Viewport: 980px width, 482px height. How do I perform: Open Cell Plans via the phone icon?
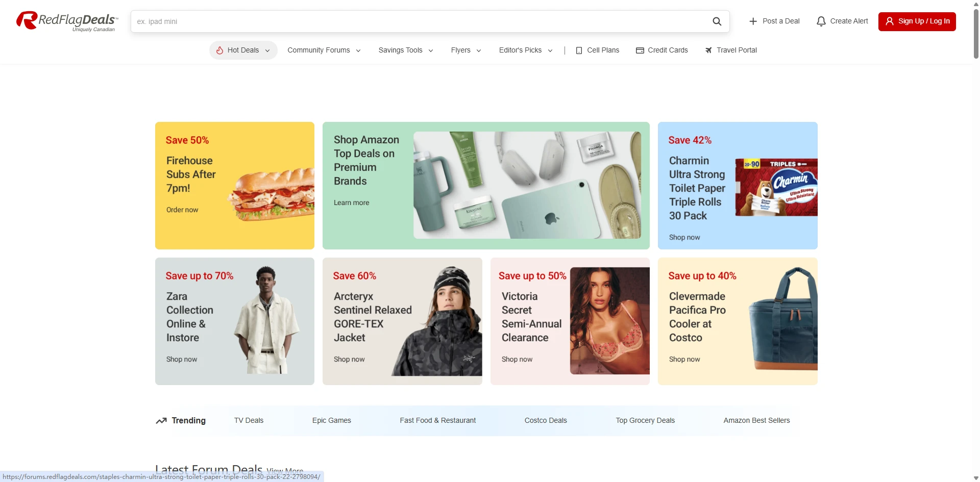point(579,50)
